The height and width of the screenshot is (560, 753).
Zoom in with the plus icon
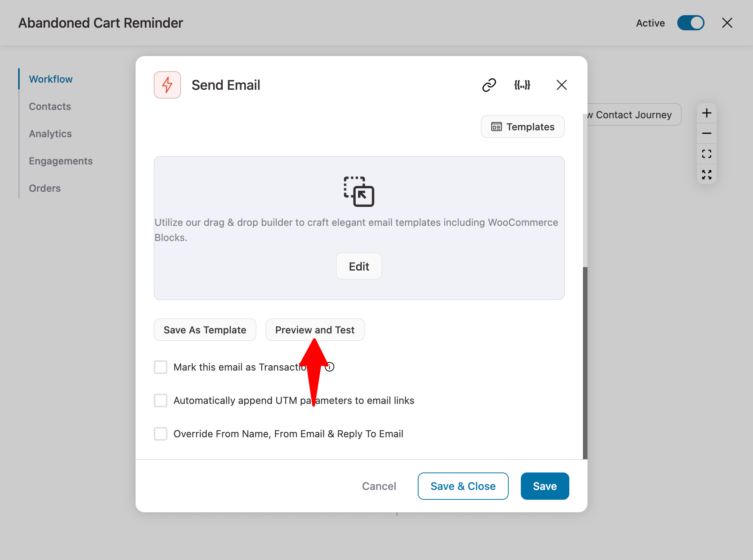706,113
